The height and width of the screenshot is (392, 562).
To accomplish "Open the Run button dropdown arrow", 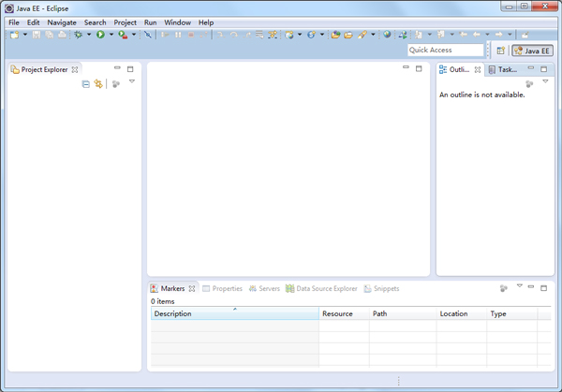I will pyautogui.click(x=111, y=36).
